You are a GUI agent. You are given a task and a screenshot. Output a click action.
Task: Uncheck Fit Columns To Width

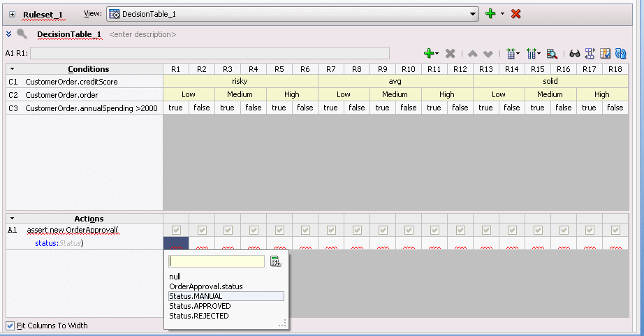(10, 326)
